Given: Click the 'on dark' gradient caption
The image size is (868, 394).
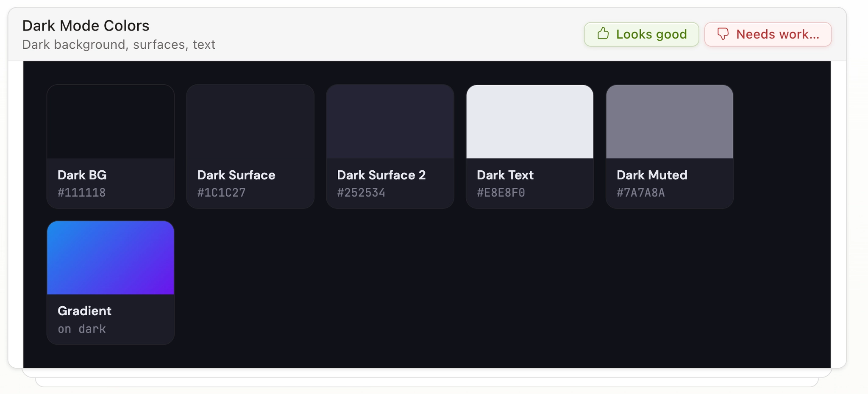Looking at the screenshot, I should (82, 329).
